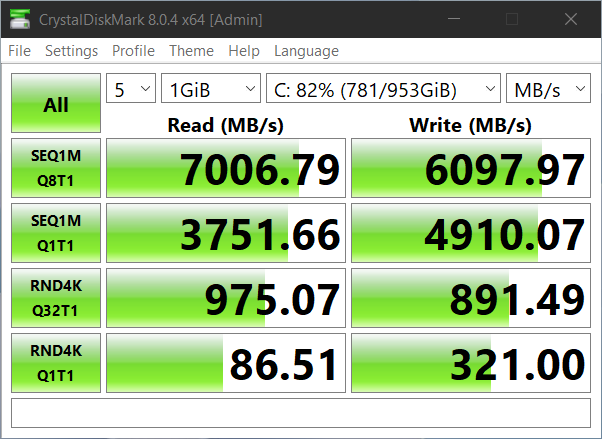602x439 pixels.
Task: Click the Read (MB/s) column header
Action: pos(226,125)
